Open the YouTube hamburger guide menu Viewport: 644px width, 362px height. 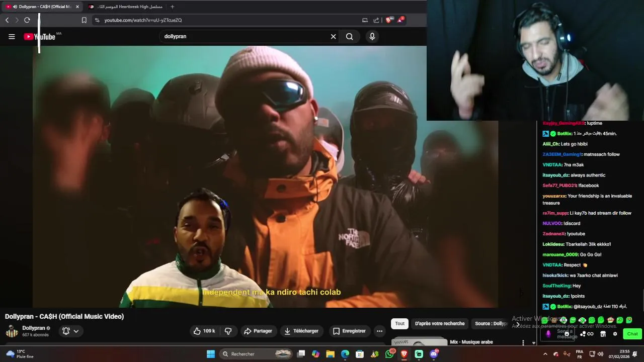(x=12, y=36)
